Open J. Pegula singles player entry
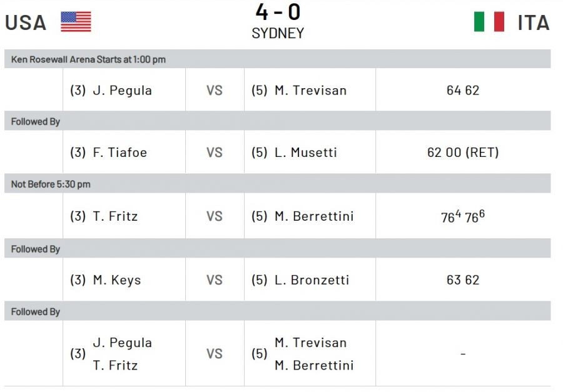 click(122, 91)
